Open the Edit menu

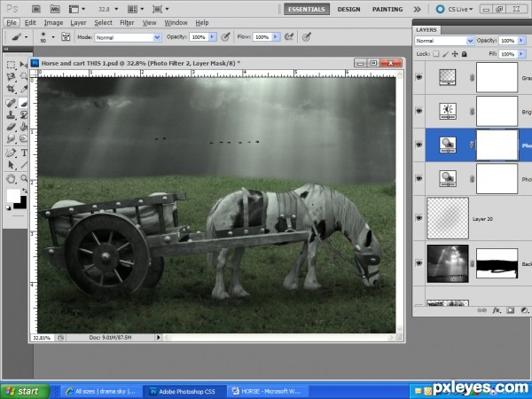30,23
